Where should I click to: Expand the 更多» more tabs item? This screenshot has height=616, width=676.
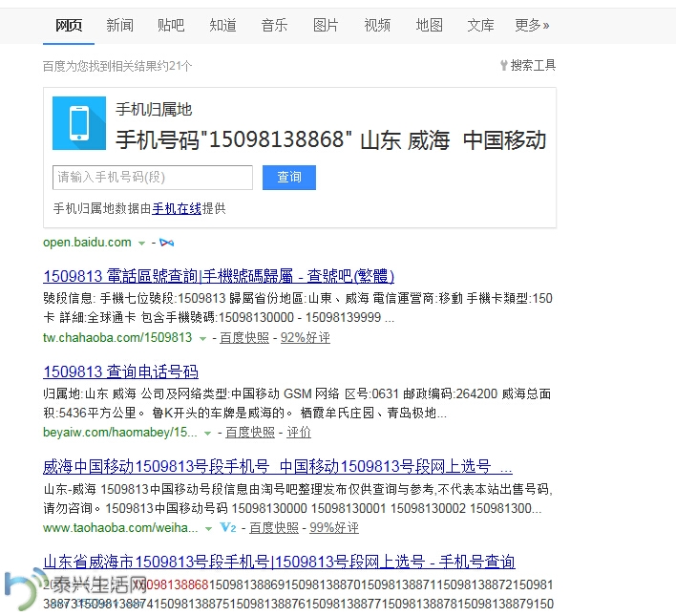[532, 25]
